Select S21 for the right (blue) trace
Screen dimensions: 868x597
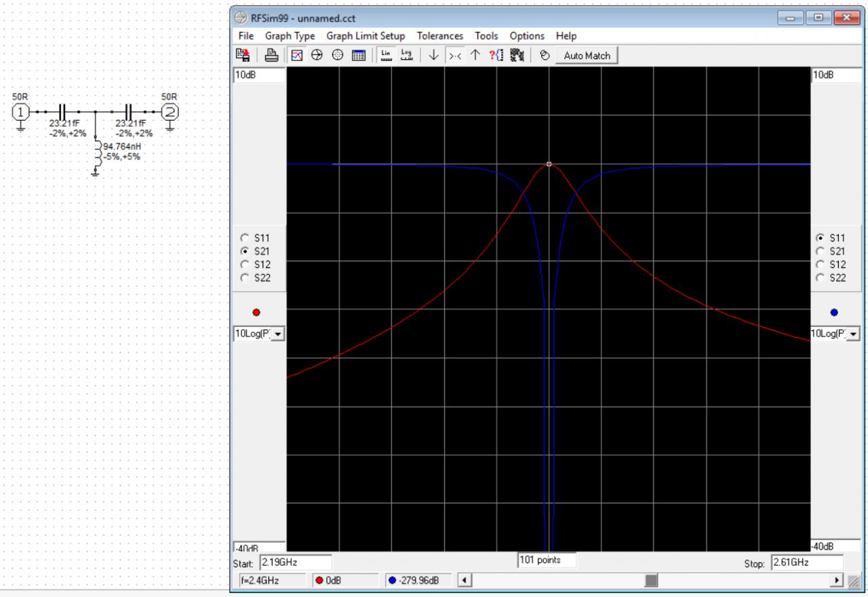821,251
